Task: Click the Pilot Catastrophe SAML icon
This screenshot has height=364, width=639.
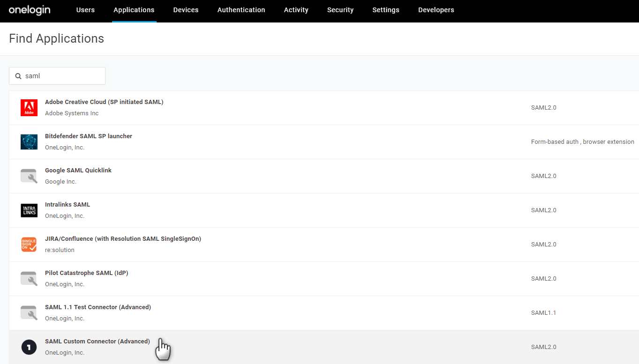Action: click(29, 279)
